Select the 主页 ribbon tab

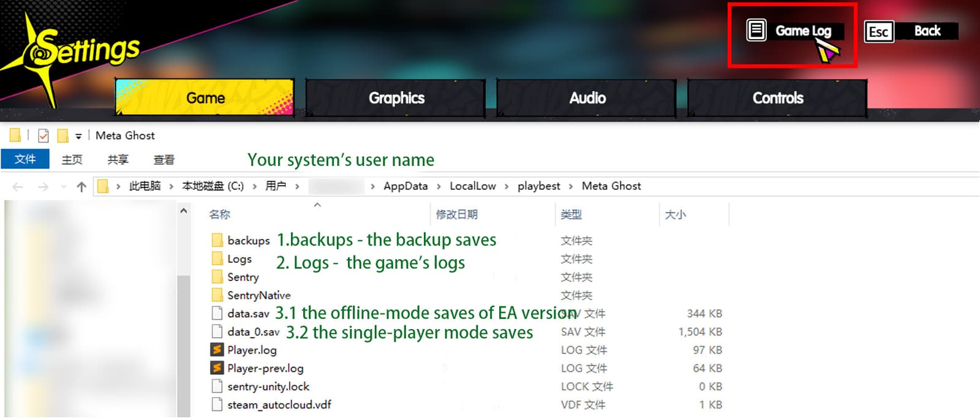tap(72, 159)
